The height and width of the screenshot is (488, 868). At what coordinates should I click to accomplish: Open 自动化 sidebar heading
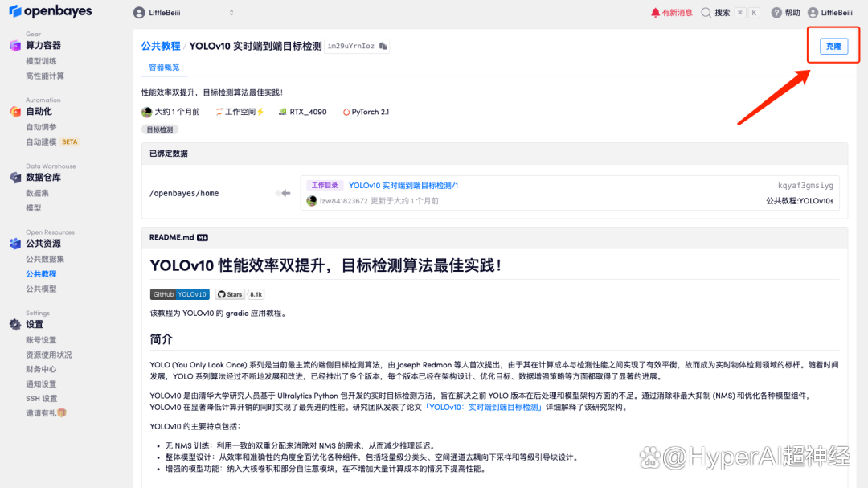pos(39,111)
